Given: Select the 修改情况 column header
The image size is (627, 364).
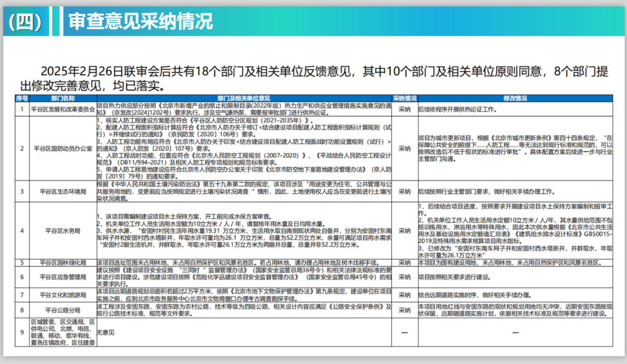Looking at the screenshot, I should [515, 98].
